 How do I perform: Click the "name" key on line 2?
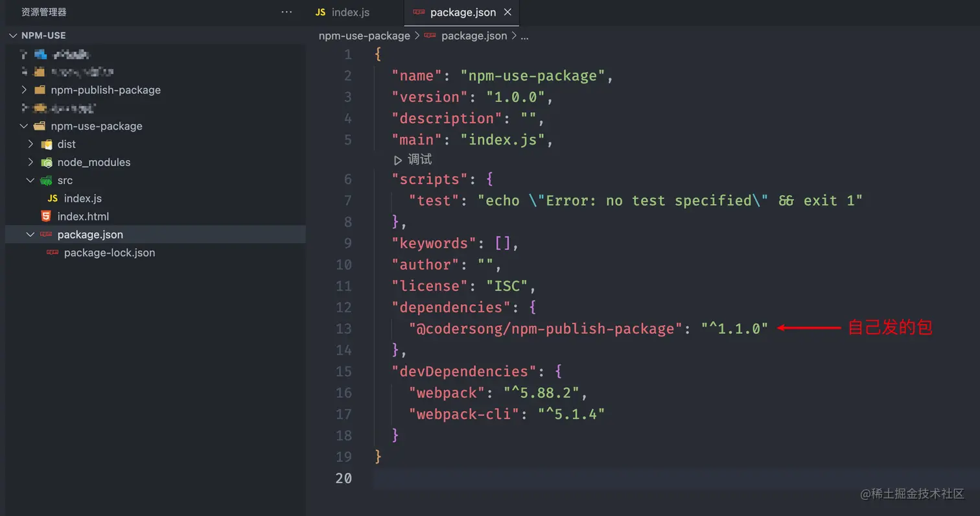417,76
